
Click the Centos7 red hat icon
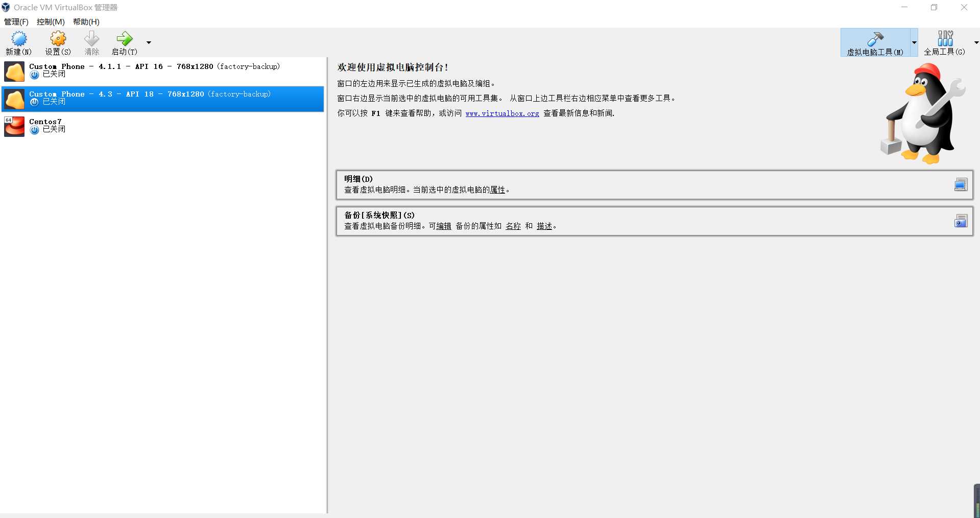click(x=14, y=127)
